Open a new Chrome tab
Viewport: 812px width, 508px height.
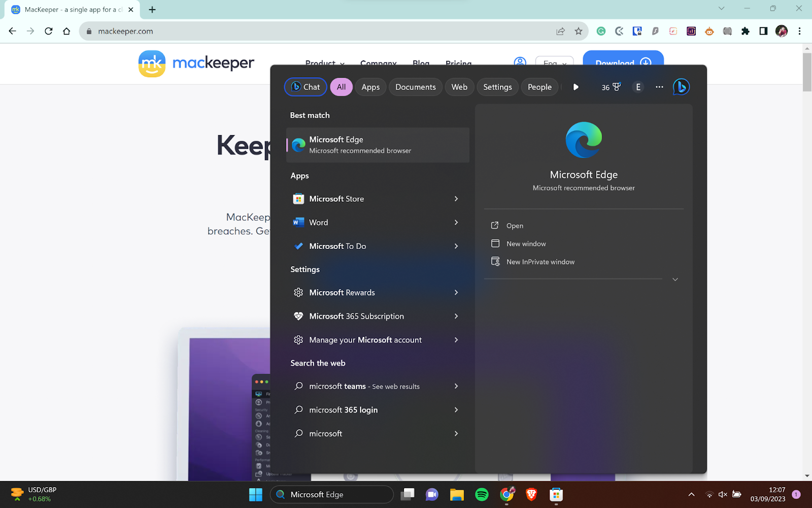[x=152, y=9]
